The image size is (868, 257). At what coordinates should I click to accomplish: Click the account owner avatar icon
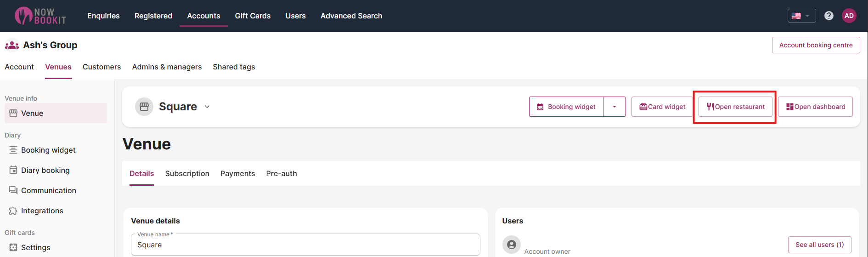coord(511,245)
